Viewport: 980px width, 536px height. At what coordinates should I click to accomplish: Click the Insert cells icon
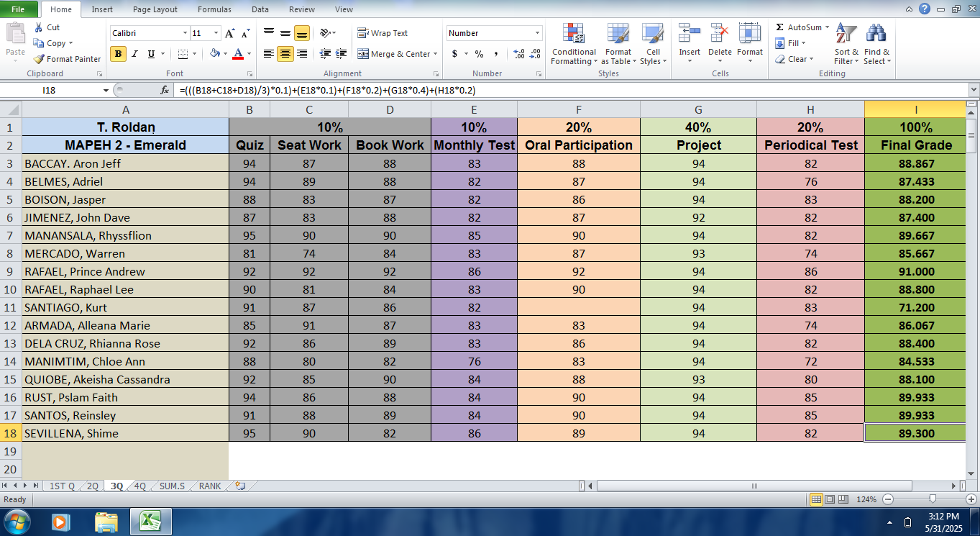point(690,34)
